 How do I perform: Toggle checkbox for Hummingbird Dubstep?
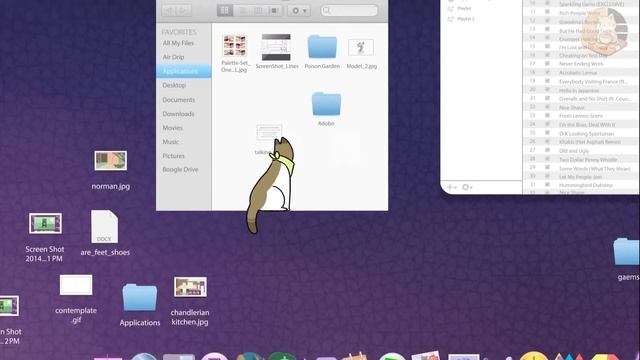click(547, 185)
